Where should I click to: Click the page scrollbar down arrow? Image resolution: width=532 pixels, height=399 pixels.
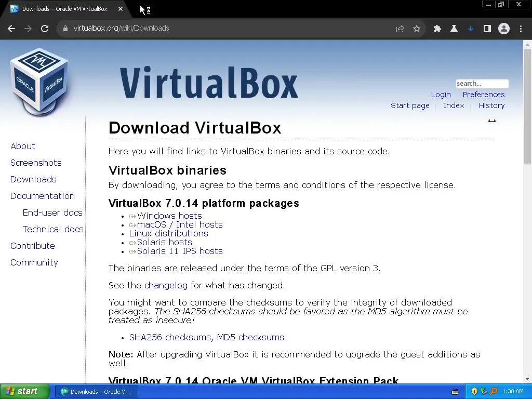click(527, 379)
